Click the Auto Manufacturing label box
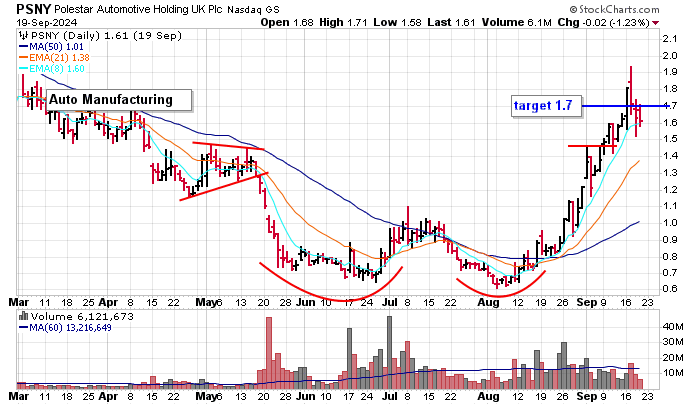The image size is (700, 405). tap(119, 100)
